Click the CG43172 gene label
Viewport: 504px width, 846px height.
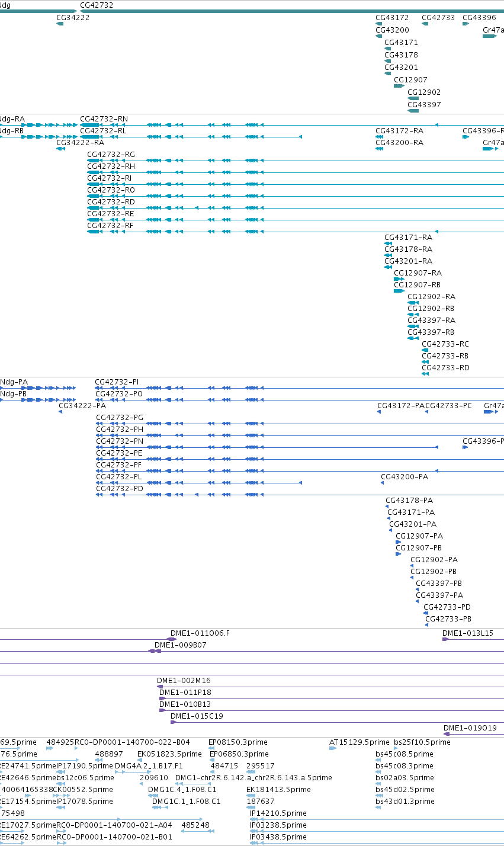392,18
